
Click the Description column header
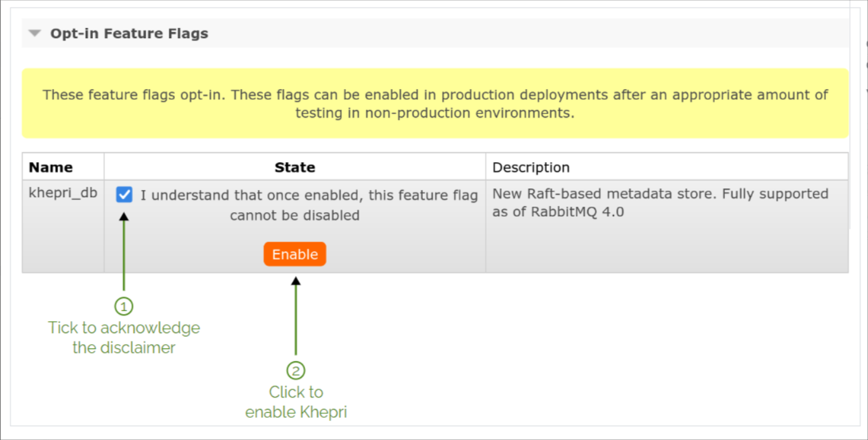(531, 167)
